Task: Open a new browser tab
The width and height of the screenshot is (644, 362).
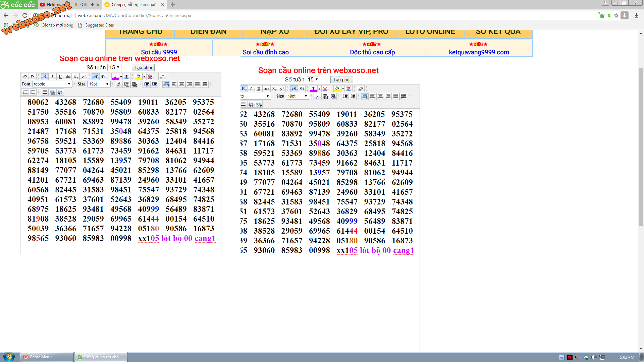Action: click(173, 5)
